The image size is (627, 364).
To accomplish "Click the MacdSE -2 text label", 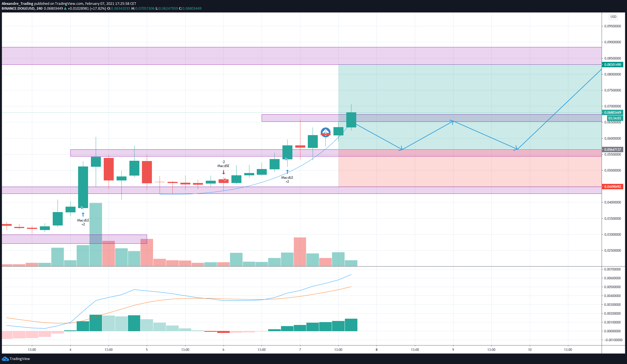I will pyautogui.click(x=223, y=164).
